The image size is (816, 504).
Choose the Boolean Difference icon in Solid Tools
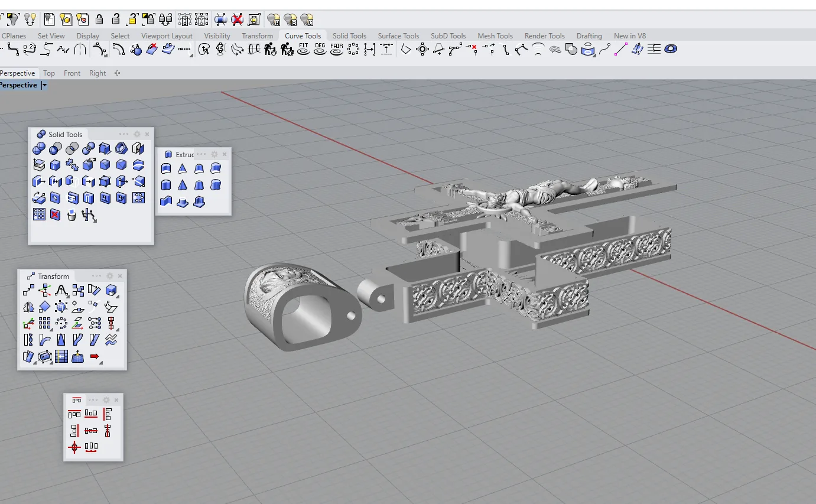coord(56,148)
